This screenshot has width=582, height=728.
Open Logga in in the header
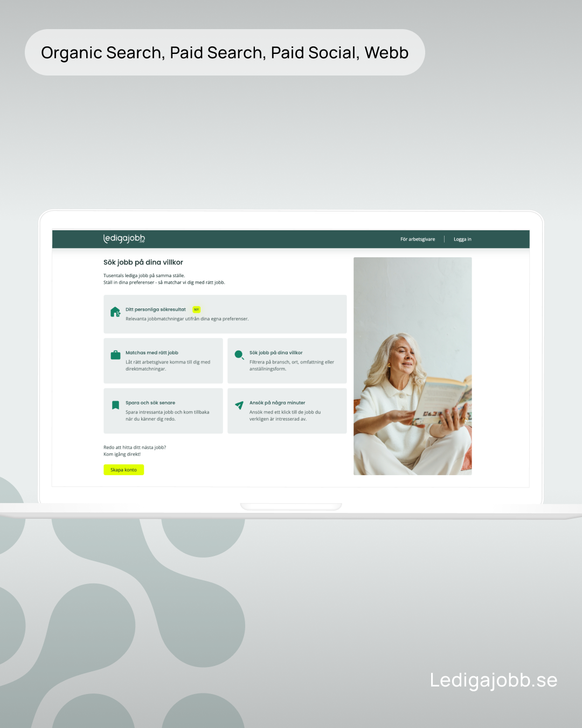click(462, 239)
